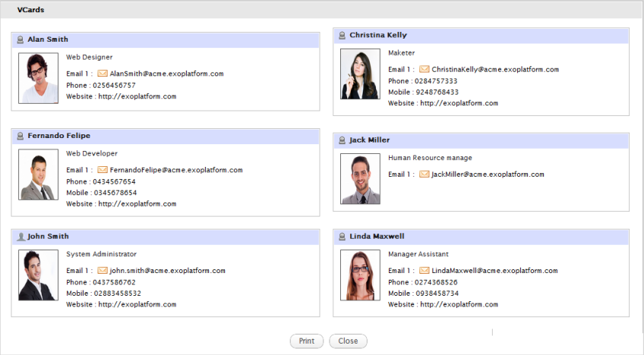This screenshot has width=644, height=355.
Task: Click the envelope icon for Alan Smith's email
Action: [x=103, y=74]
